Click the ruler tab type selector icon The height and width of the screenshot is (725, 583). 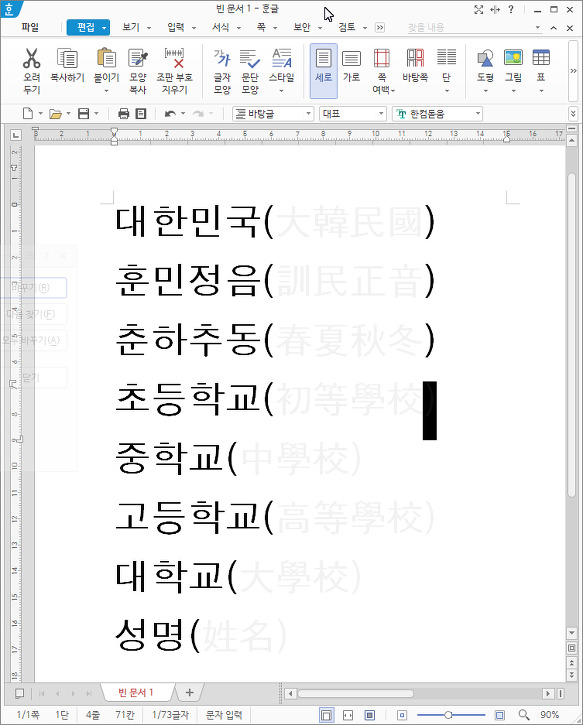coord(16,135)
